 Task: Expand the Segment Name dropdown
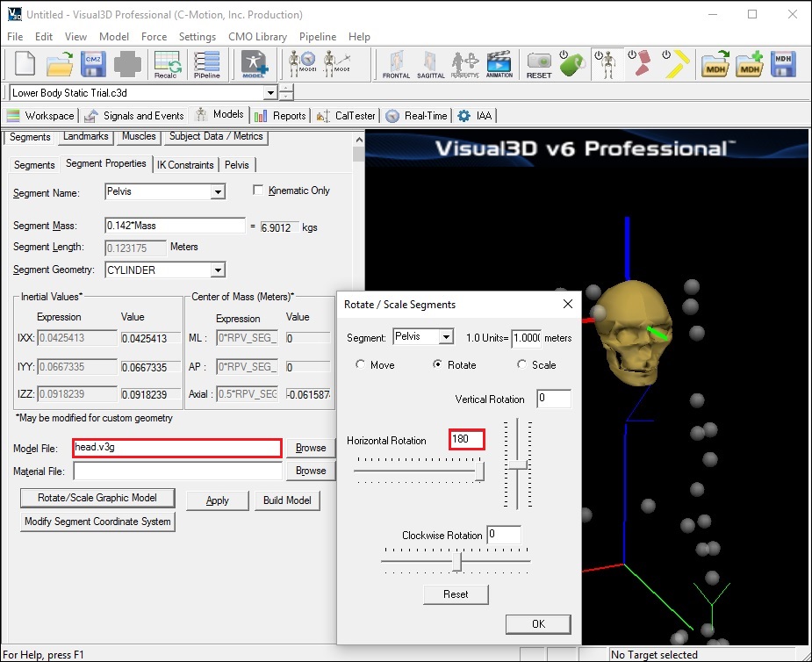218,192
